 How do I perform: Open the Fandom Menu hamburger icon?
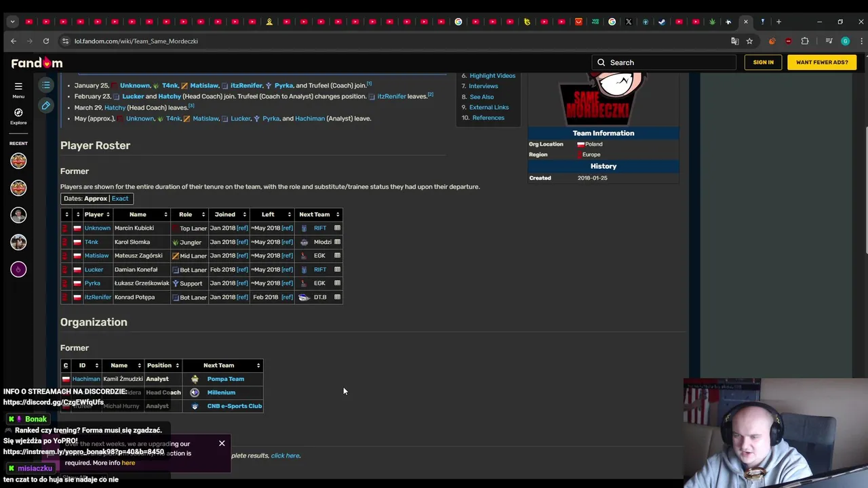(18, 86)
